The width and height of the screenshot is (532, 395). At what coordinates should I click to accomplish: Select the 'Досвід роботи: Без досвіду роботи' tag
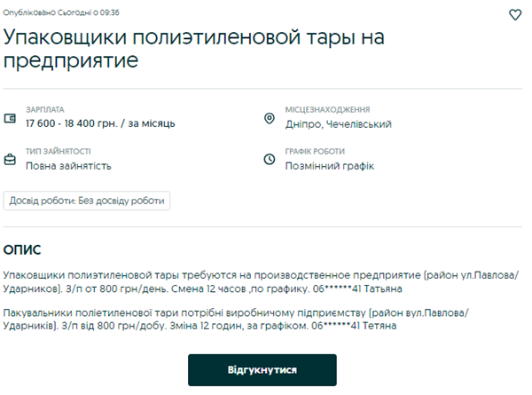pos(87,201)
